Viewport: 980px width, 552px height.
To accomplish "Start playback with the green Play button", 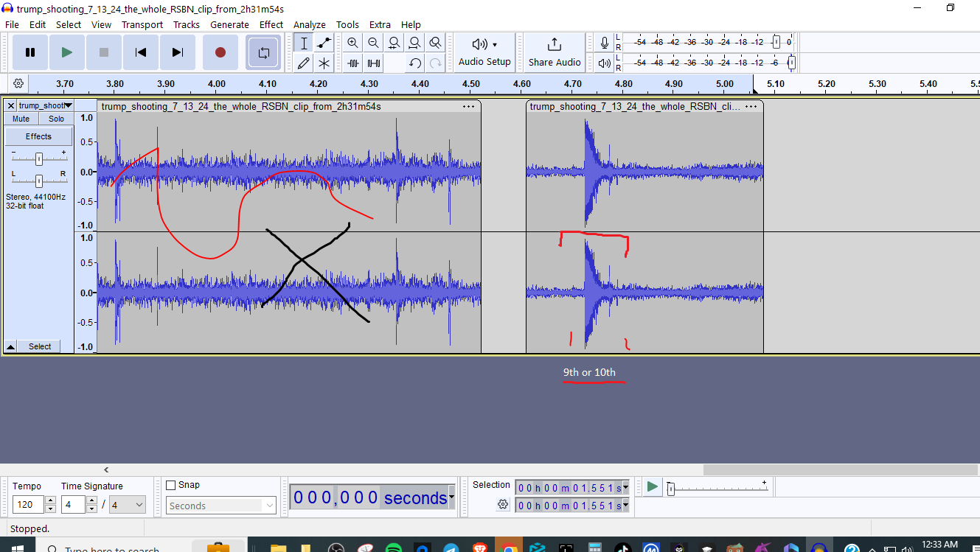I will point(67,52).
